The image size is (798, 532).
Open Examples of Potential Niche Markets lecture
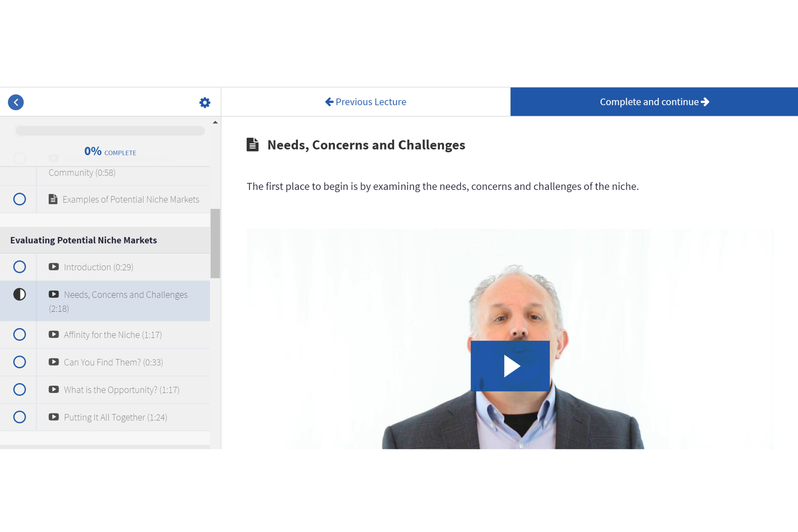(105, 199)
